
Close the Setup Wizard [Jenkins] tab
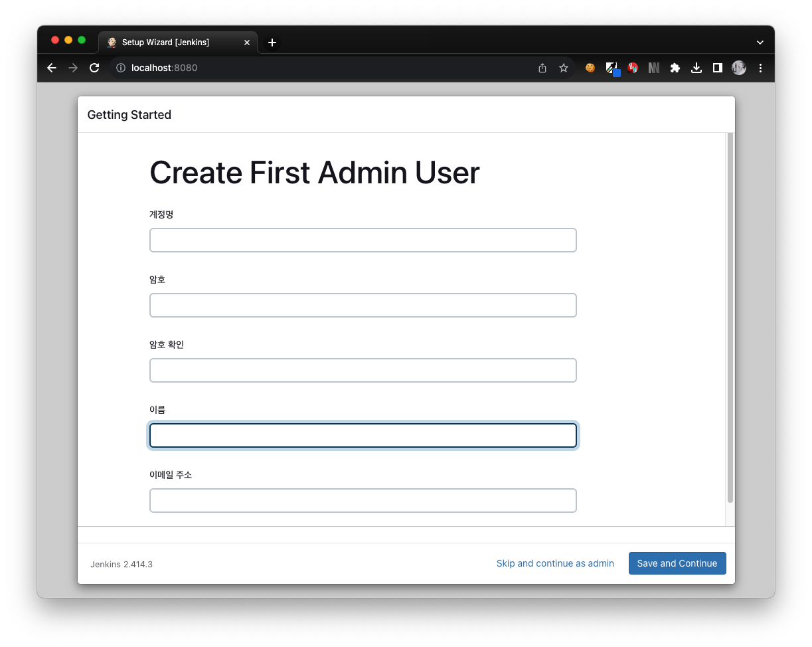point(247,43)
